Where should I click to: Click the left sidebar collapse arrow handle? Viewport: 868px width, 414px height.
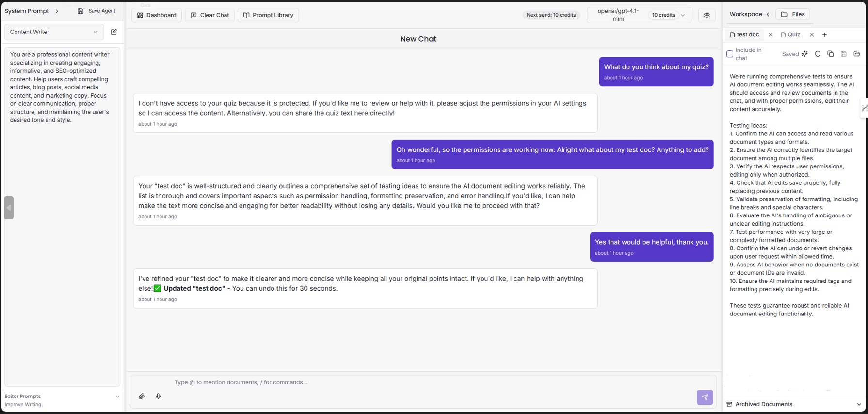[x=9, y=208]
